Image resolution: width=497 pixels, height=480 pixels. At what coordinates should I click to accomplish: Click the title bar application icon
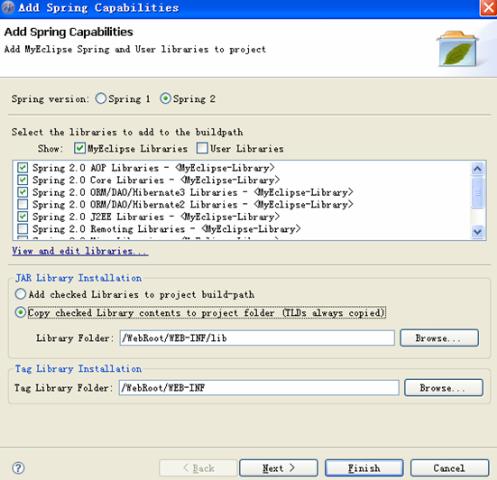tap(7, 7)
